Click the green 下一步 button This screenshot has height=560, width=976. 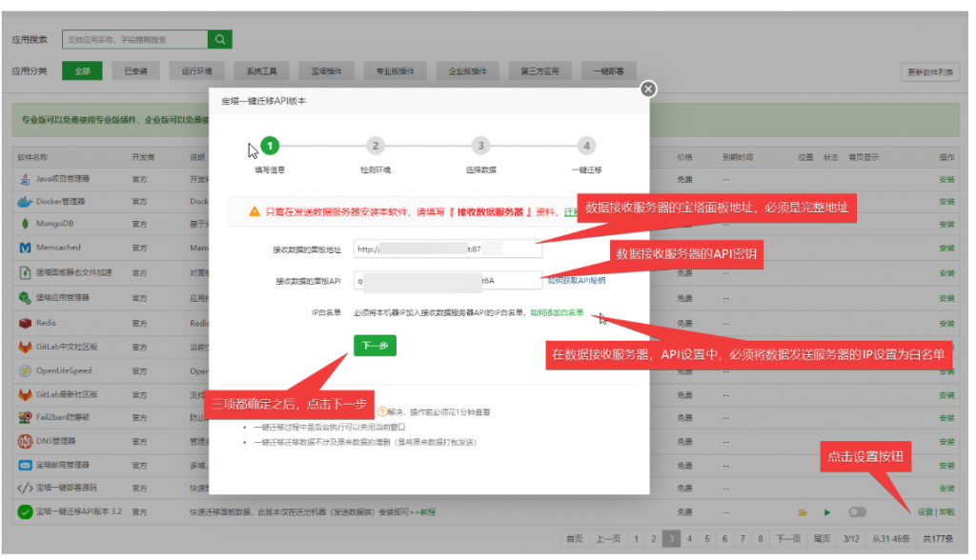pos(375,346)
